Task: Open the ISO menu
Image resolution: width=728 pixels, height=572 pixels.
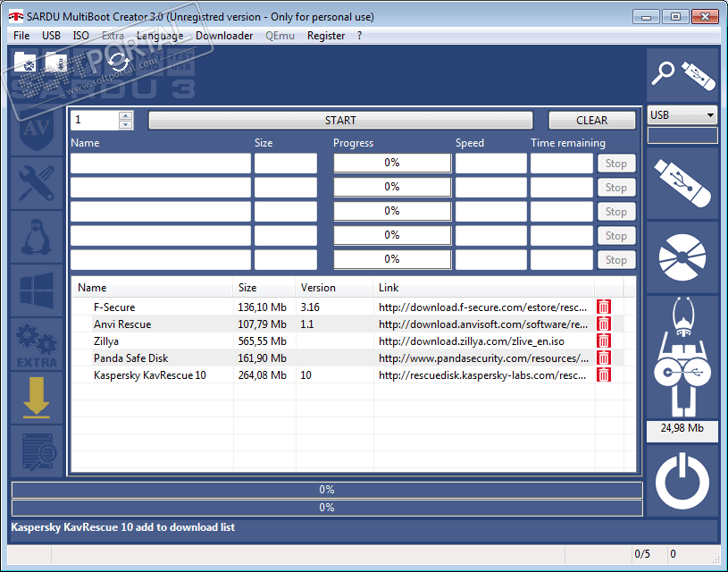Action: (x=80, y=36)
